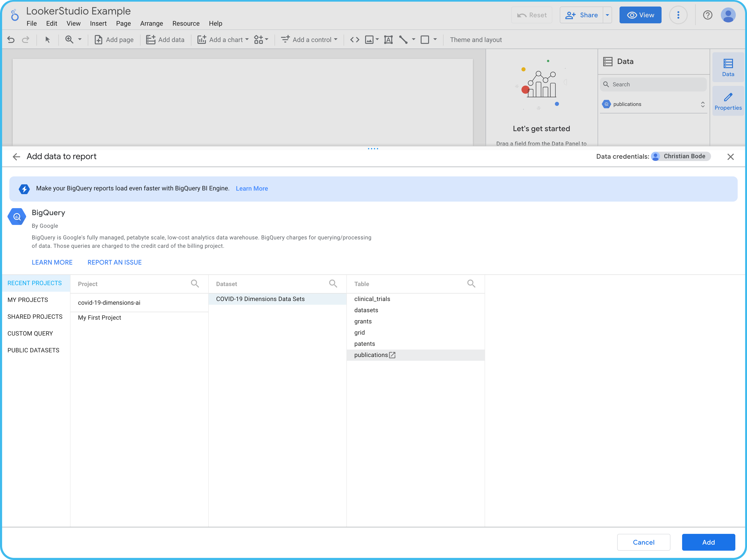Switch to PUBLIC DATASETS tab

(x=33, y=350)
